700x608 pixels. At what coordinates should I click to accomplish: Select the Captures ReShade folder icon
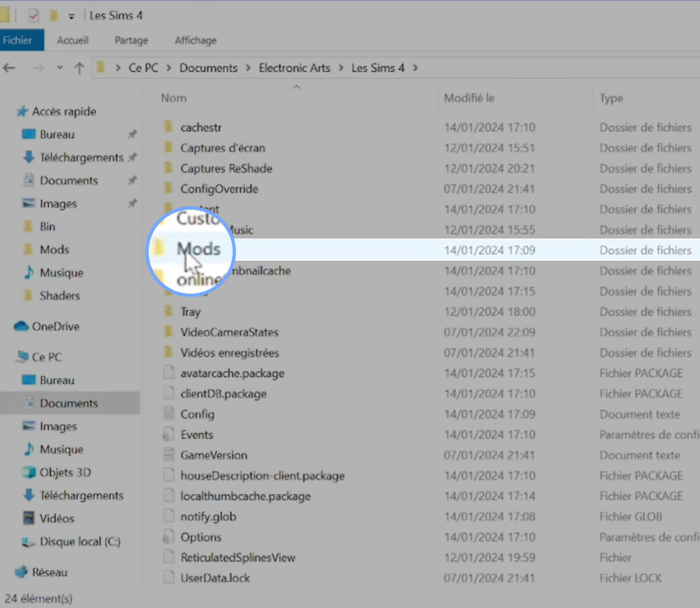click(x=168, y=168)
